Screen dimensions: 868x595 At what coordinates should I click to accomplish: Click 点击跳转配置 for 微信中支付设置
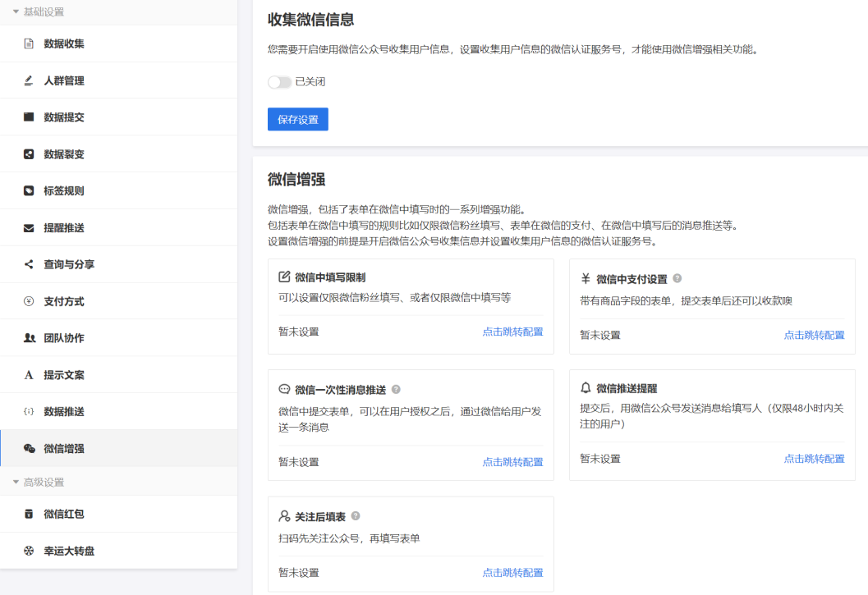pyautogui.click(x=815, y=335)
